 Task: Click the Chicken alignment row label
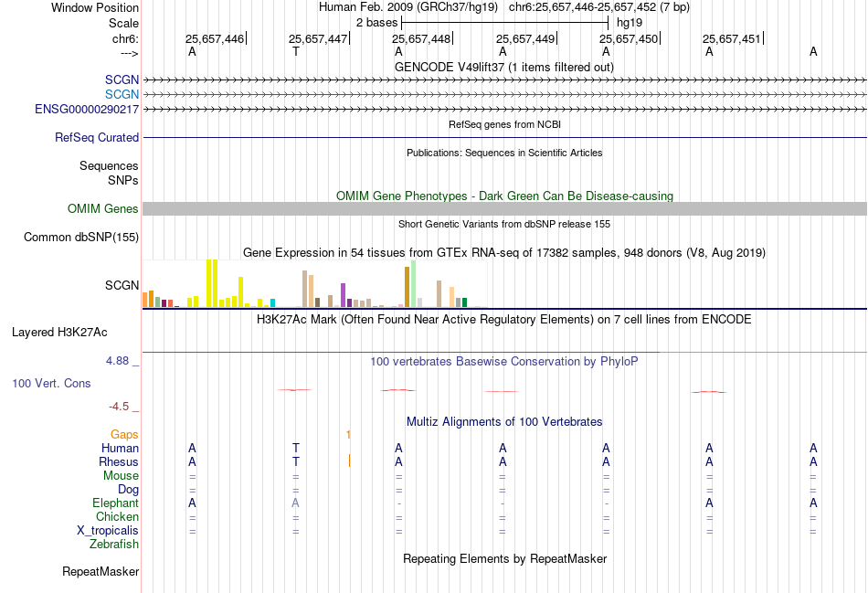pos(117,516)
